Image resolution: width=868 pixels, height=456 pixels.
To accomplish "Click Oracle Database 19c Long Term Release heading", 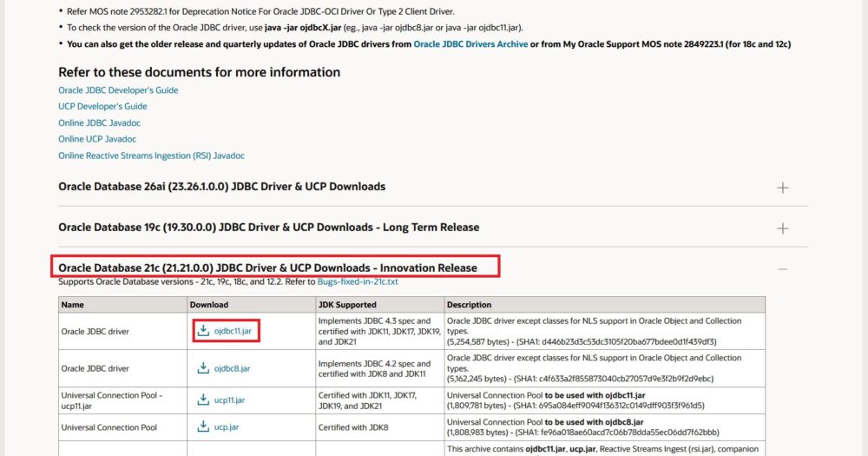I will [268, 228].
